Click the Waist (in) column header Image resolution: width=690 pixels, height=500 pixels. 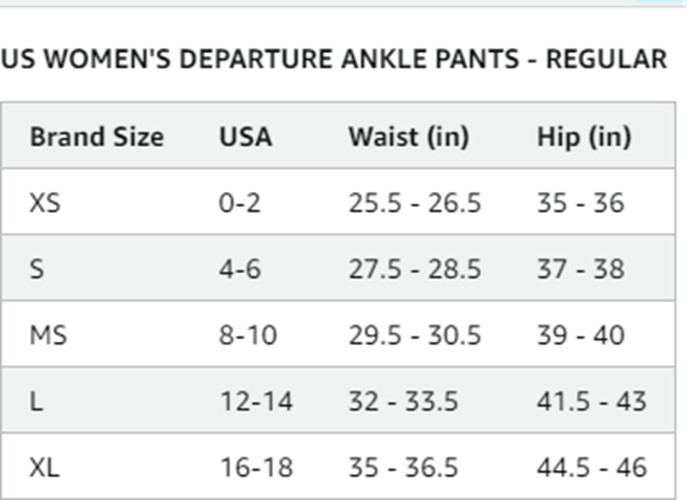[408, 136]
